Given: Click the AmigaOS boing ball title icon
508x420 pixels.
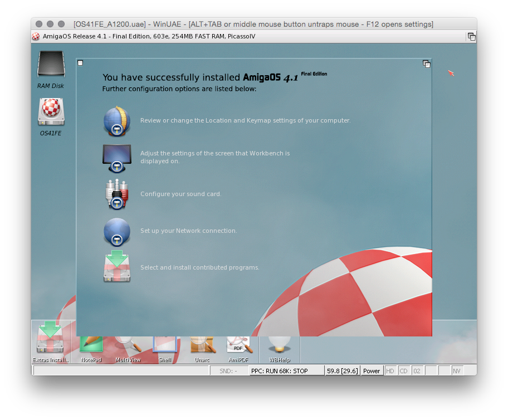Looking at the screenshot, I should point(36,36).
